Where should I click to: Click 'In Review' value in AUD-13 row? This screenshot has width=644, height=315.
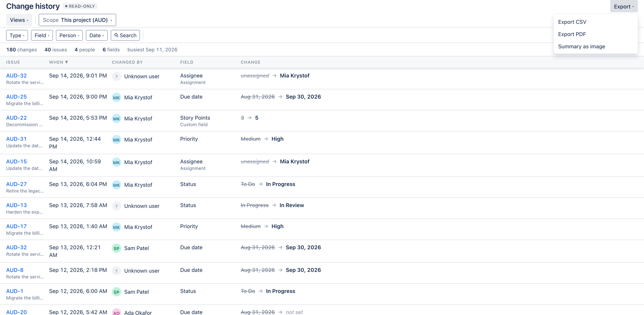coord(292,205)
